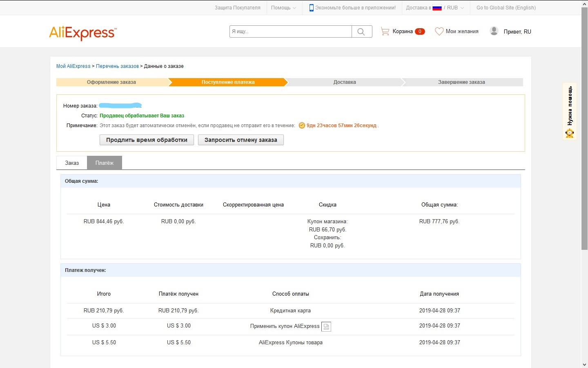Open the AliExpress coupon details icon

pyautogui.click(x=326, y=326)
